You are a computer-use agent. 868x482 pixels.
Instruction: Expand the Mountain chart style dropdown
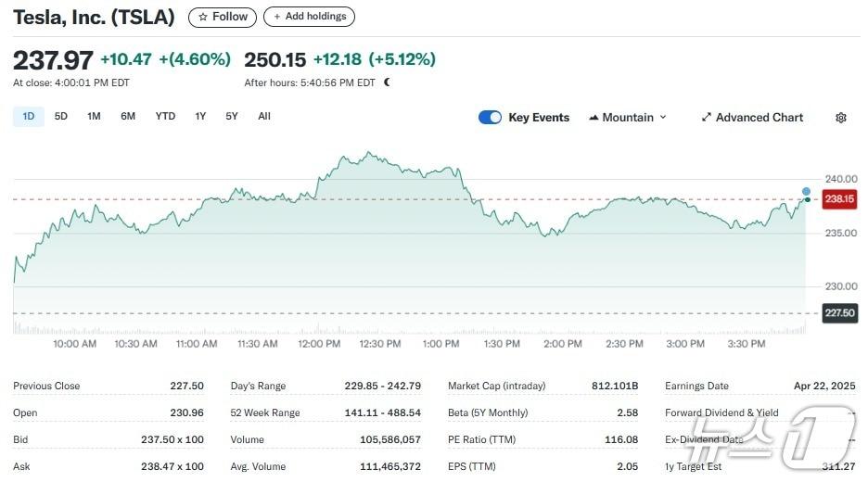(x=662, y=118)
